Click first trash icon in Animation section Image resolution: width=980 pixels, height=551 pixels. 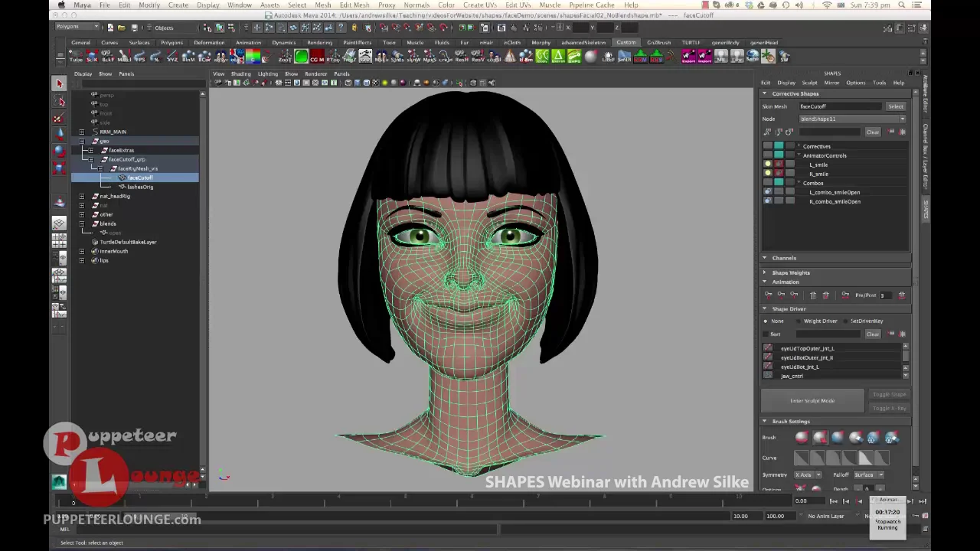click(x=813, y=295)
